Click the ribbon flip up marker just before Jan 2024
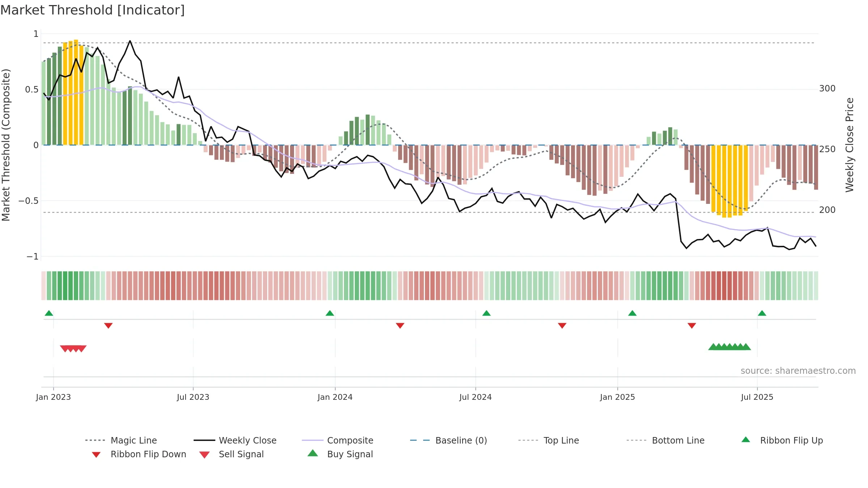The height and width of the screenshot is (488, 868). coord(330,313)
